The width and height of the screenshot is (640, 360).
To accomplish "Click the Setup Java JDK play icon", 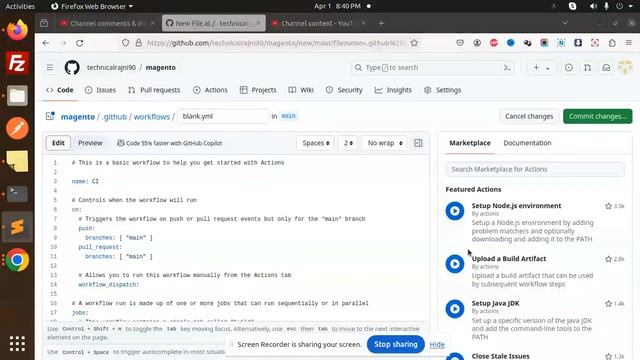I will (x=455, y=309).
